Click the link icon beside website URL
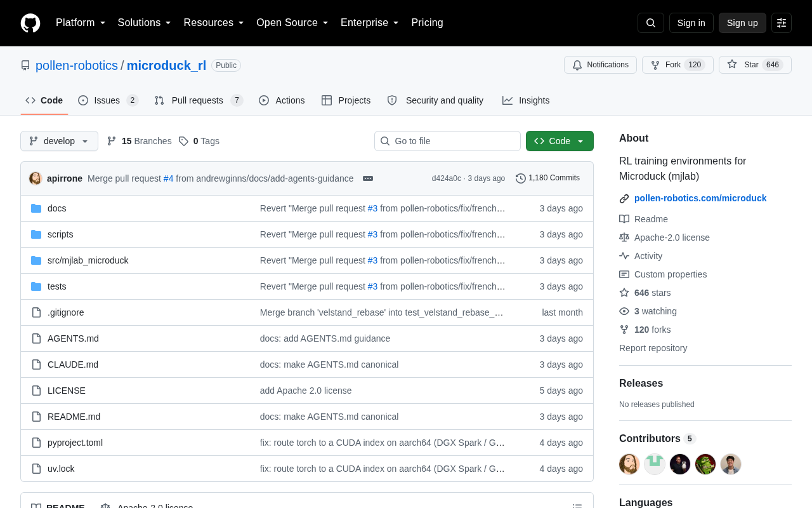The image size is (812, 508). (x=624, y=198)
